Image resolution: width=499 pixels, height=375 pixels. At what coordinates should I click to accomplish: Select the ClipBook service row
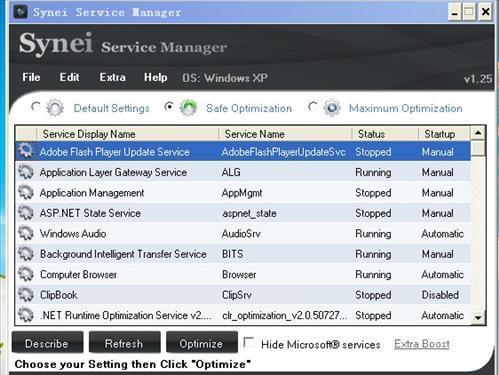pos(243,295)
